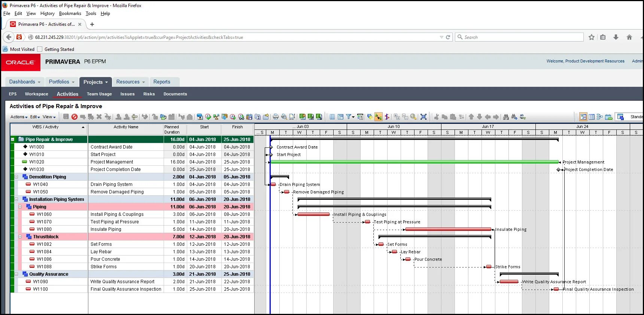Click the Schedule project clock-check icon
This screenshot has height=315, width=644.
click(208, 117)
